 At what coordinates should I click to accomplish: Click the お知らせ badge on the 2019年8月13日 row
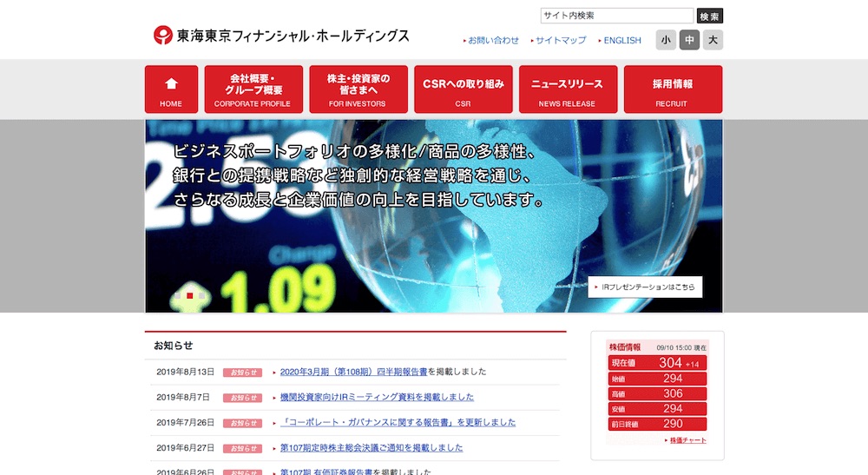[242, 373]
